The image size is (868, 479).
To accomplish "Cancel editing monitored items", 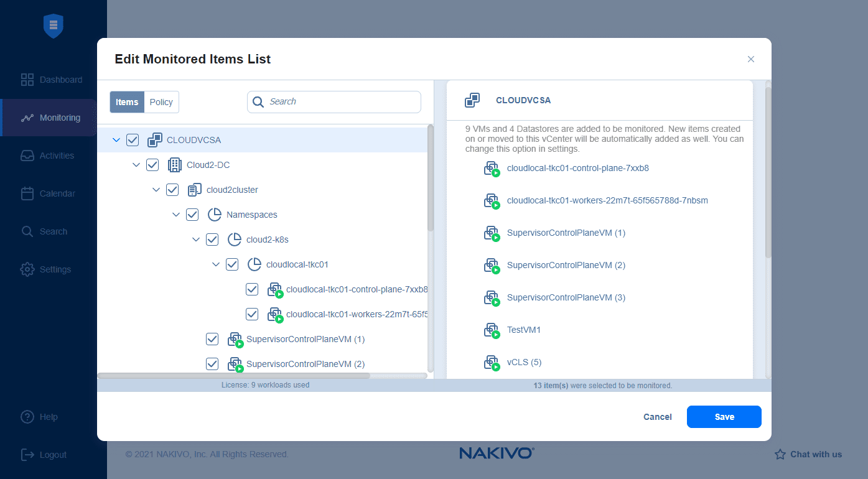I will point(658,417).
